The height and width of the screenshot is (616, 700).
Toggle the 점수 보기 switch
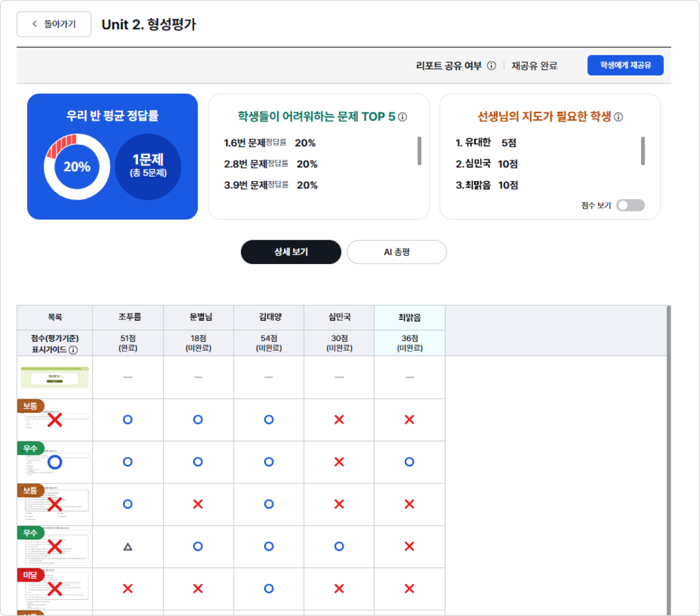click(631, 205)
